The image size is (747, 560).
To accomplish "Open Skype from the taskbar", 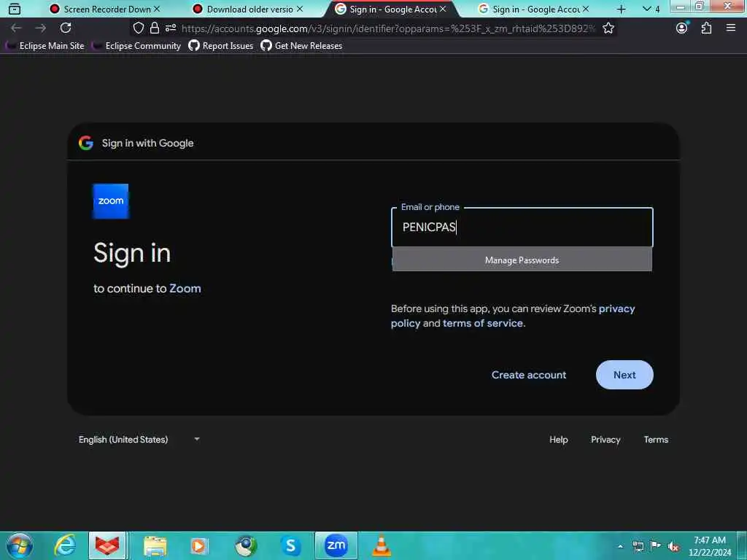I will (x=290, y=545).
